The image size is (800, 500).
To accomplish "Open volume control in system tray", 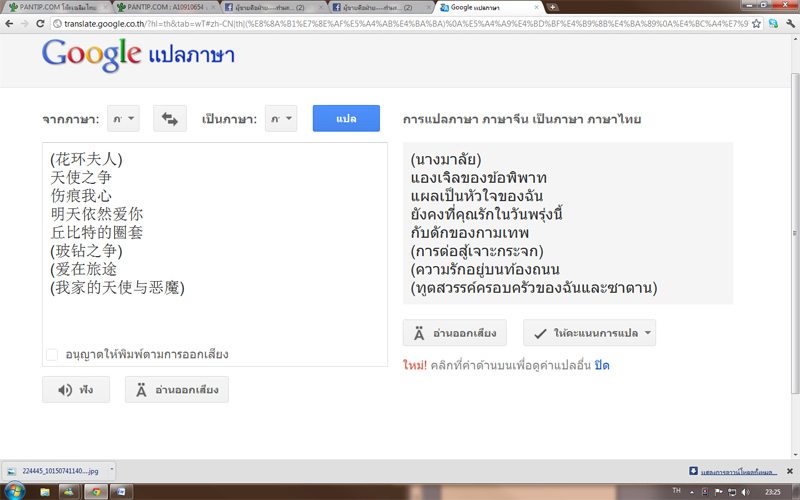I will [746, 492].
